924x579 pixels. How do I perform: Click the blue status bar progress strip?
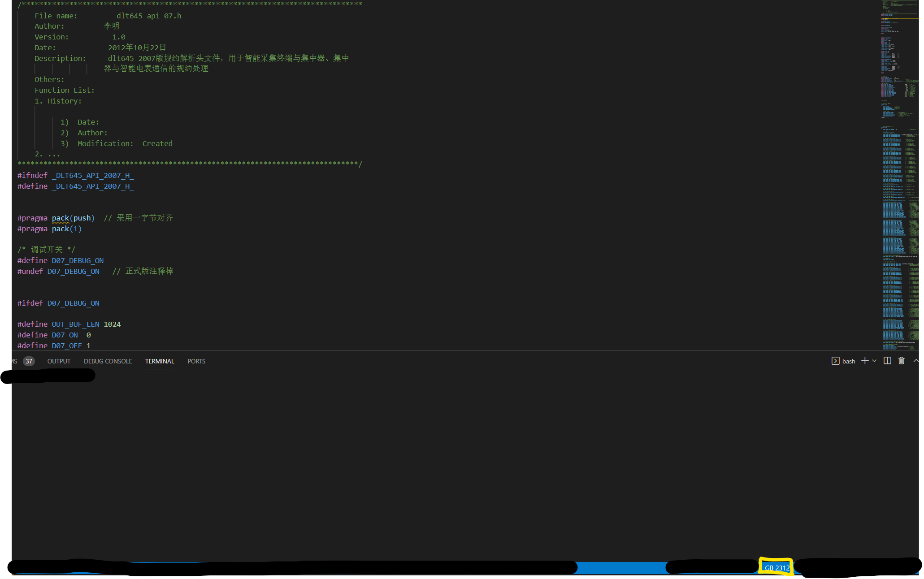(623, 567)
